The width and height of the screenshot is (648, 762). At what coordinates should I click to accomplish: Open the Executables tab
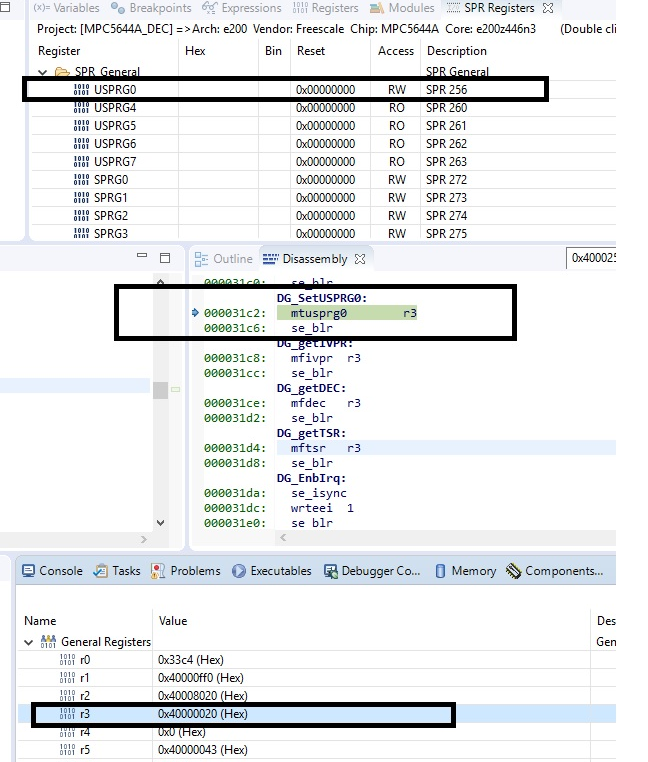pyautogui.click(x=272, y=571)
